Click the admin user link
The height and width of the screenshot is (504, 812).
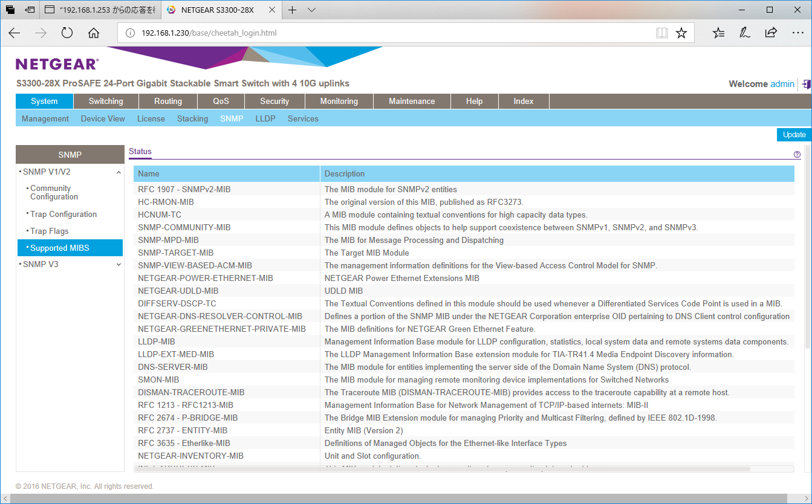pyautogui.click(x=782, y=84)
